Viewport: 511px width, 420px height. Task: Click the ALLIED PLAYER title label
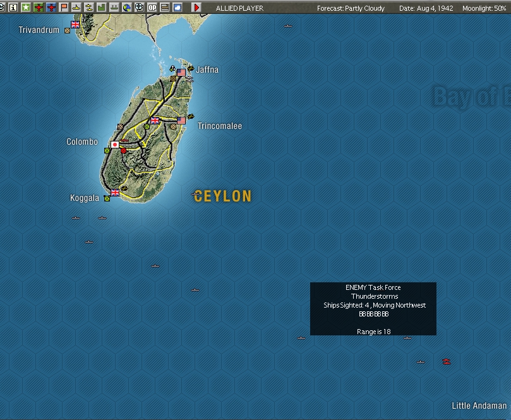tap(239, 7)
